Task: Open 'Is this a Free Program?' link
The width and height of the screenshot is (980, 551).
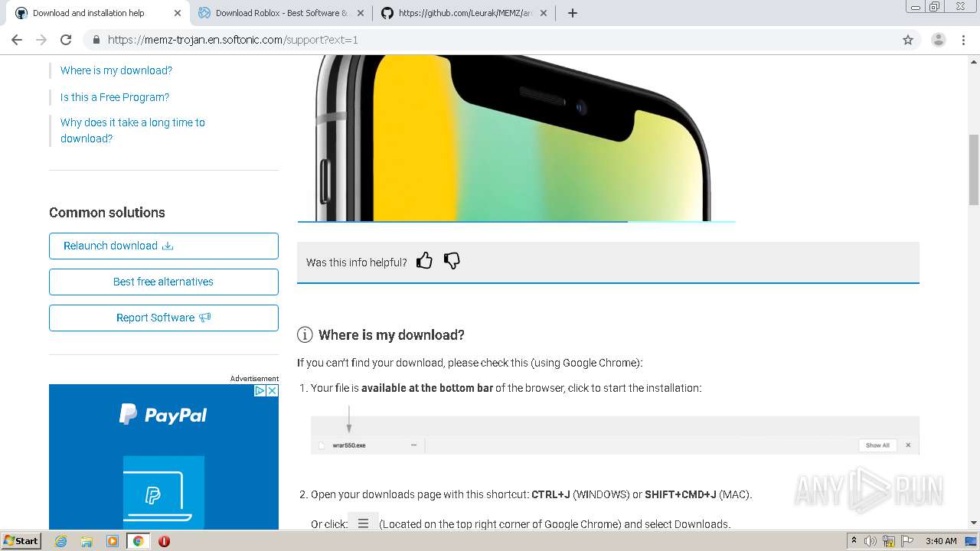Action: click(x=115, y=97)
